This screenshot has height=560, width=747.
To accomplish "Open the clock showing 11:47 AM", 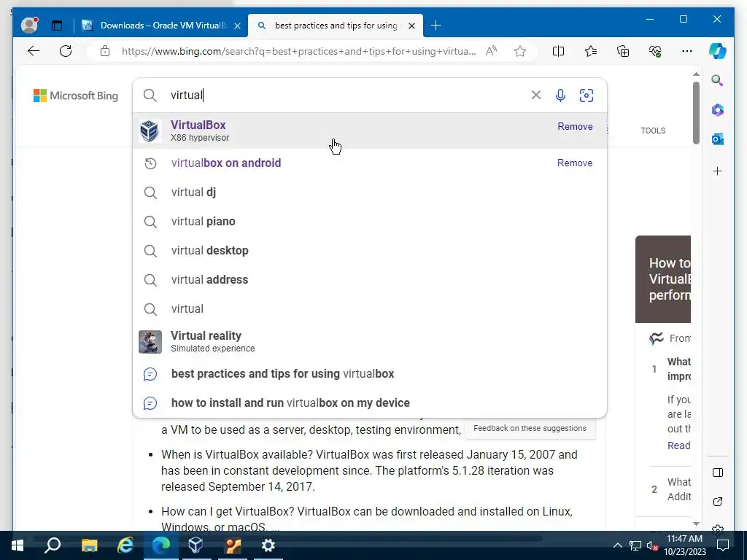I will click(x=684, y=545).
